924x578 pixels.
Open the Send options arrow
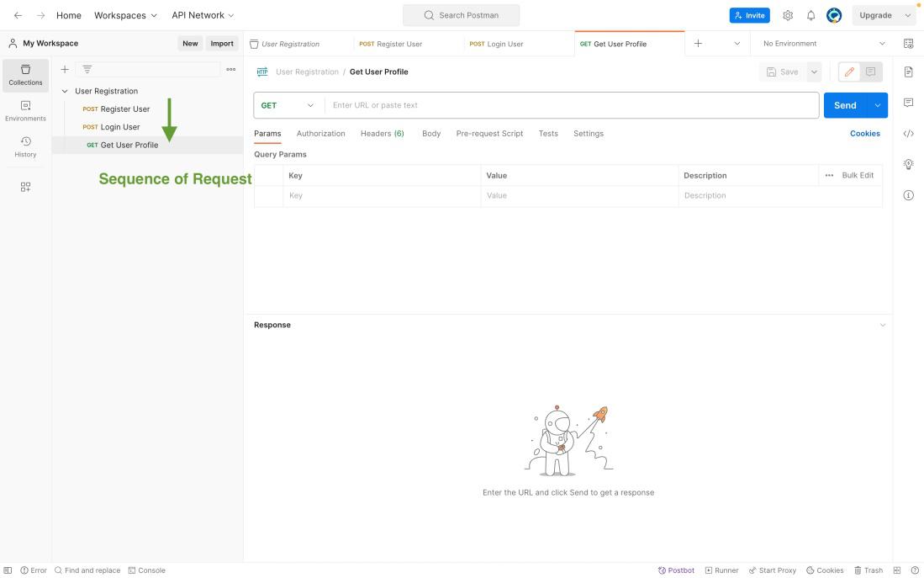click(878, 105)
